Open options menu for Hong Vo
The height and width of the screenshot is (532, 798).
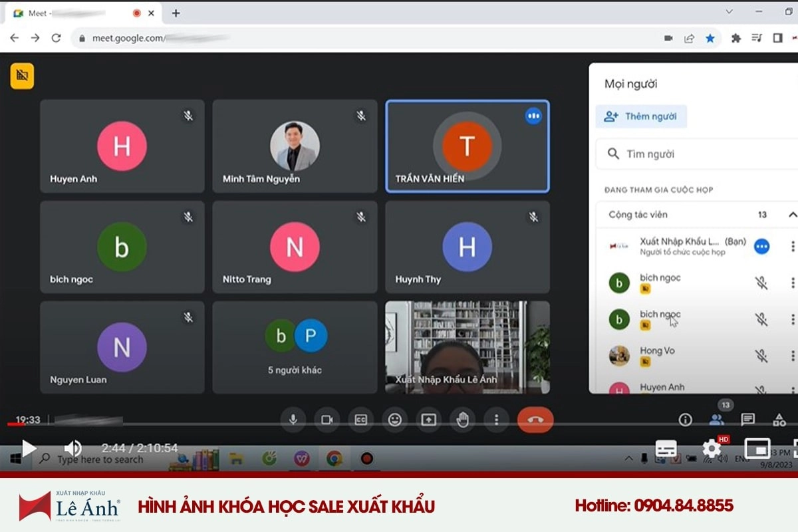(x=793, y=356)
